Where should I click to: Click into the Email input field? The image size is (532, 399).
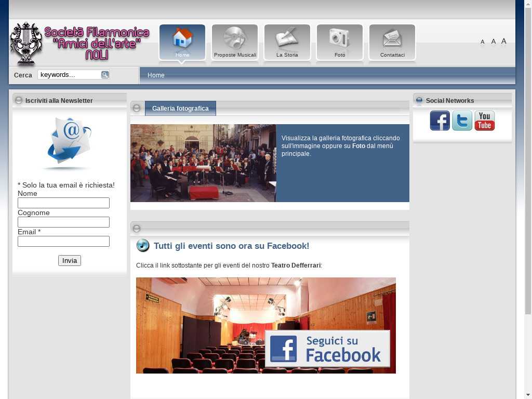[63, 242]
